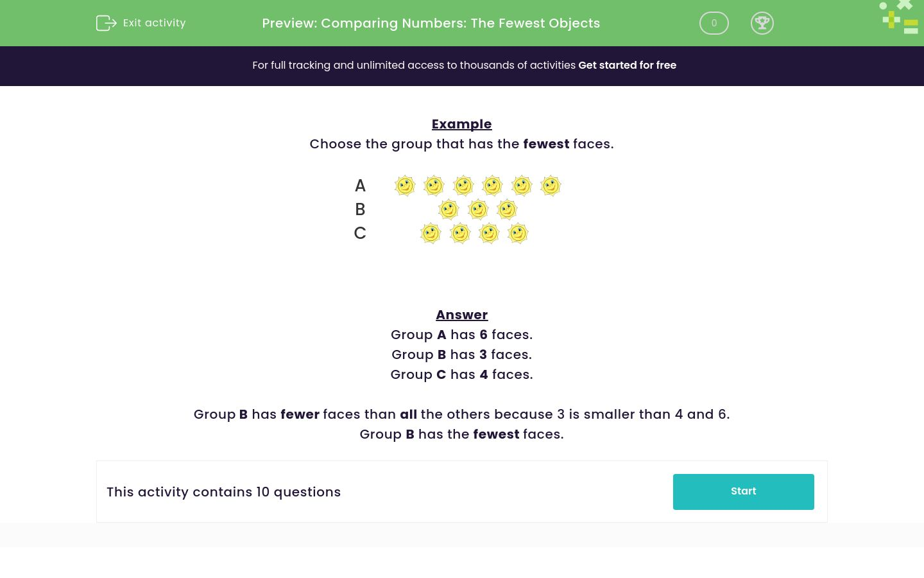Click the group label B

tap(360, 209)
